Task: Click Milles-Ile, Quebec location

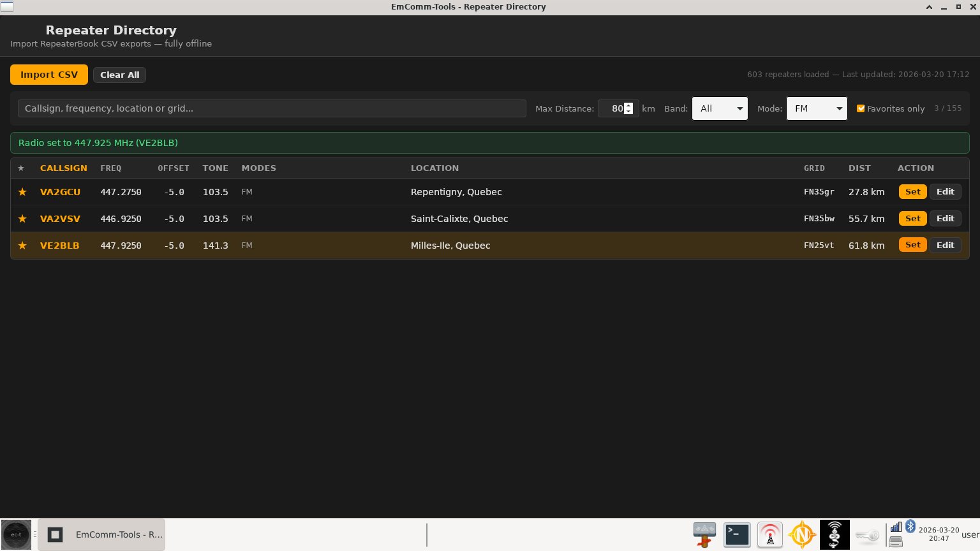Action: pos(450,246)
